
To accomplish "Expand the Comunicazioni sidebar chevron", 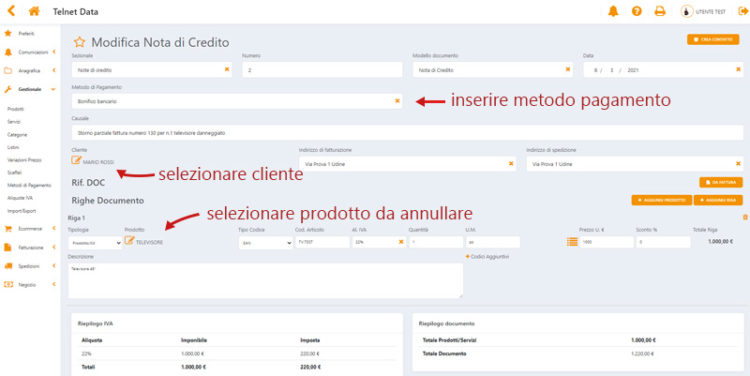I will 54,52.
